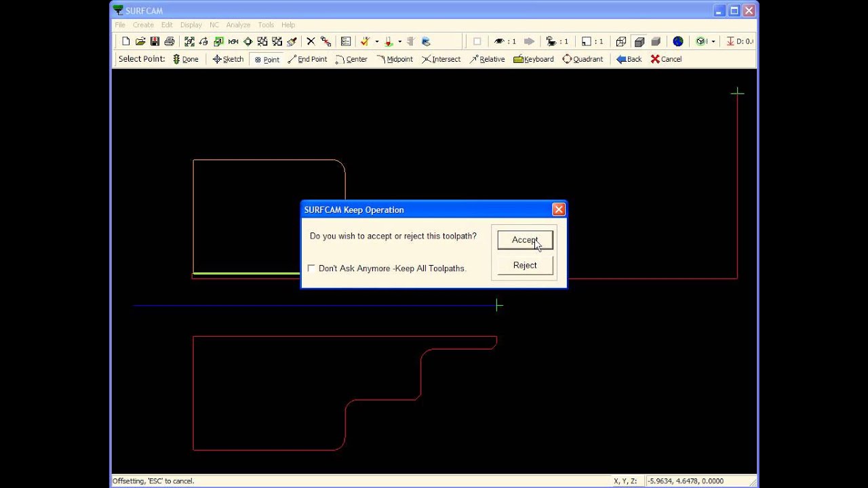Click the red tool post icon
Viewport: 868px width, 488px height.
389,41
